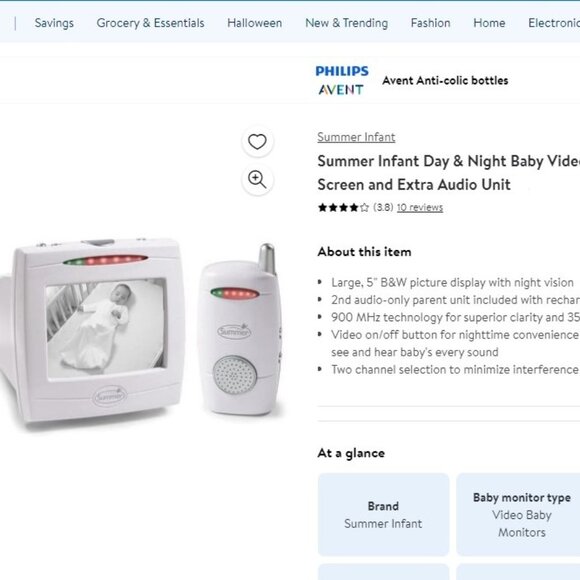This screenshot has height=580, width=580.
Task: Add item to favorites with heart icon
Action: [x=257, y=142]
